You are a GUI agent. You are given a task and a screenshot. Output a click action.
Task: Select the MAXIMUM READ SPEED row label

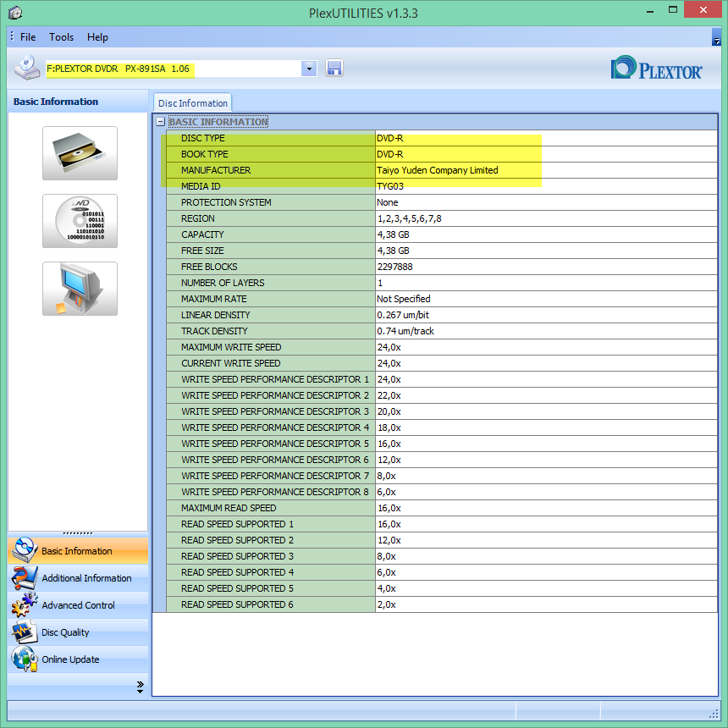(x=229, y=509)
